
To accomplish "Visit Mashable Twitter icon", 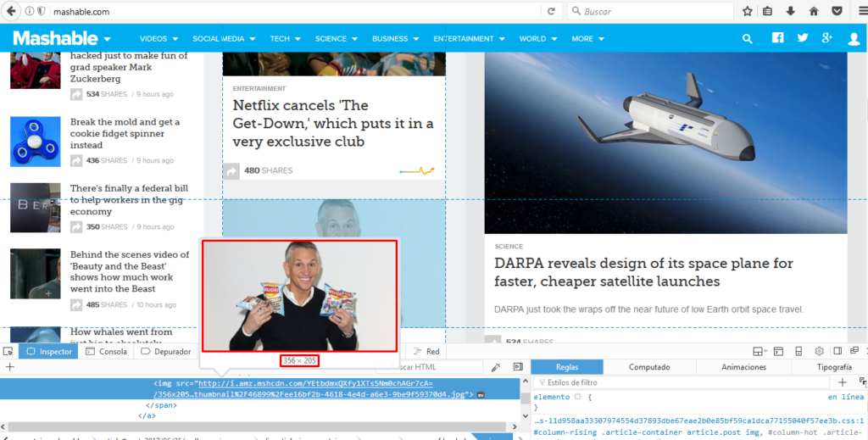I will coord(803,37).
